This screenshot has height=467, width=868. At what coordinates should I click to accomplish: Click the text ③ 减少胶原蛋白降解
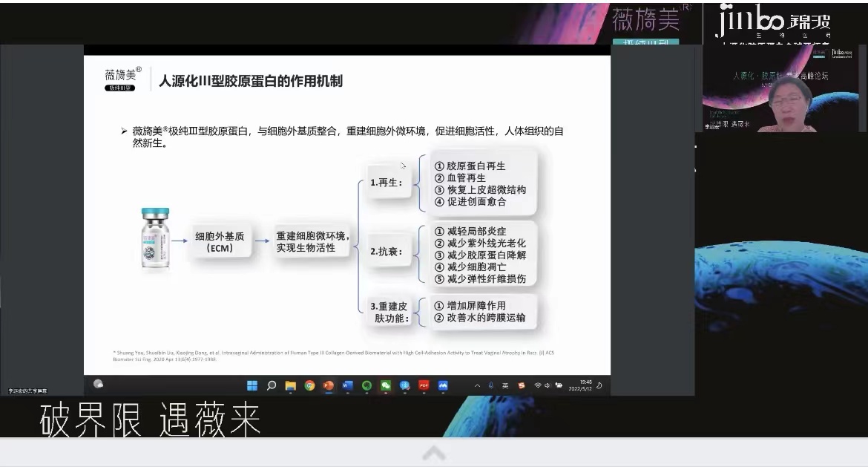pyautogui.click(x=480, y=255)
